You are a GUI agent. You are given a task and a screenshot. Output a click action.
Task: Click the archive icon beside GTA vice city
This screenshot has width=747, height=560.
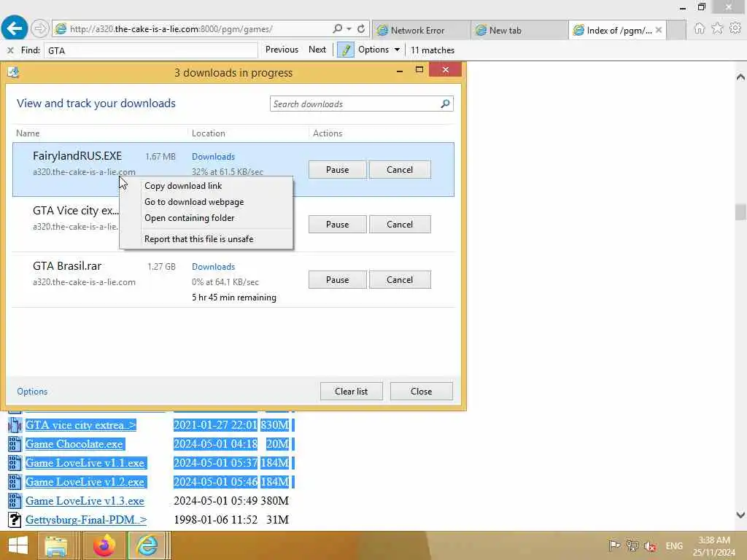[x=15, y=425]
